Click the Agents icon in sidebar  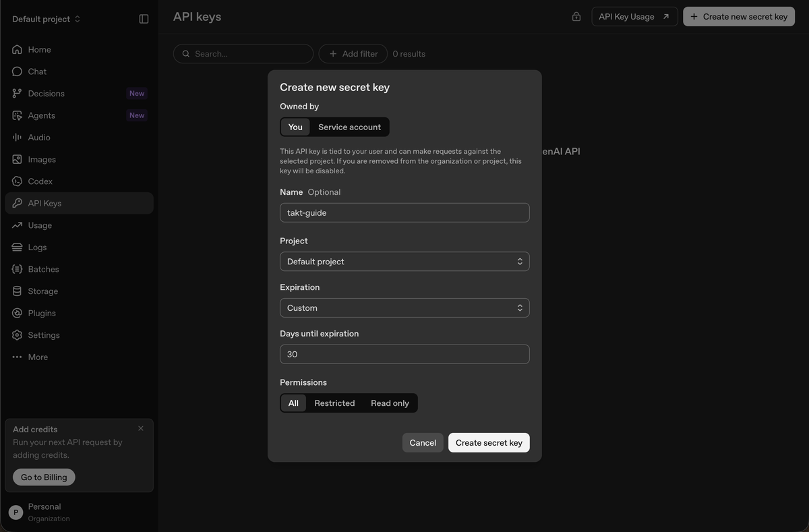[x=17, y=115]
